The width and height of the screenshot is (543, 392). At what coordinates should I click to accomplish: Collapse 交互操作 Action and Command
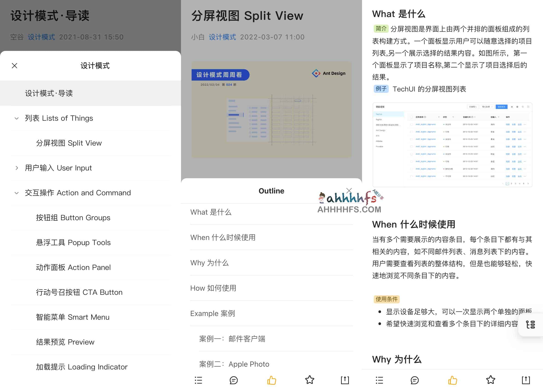click(x=16, y=193)
